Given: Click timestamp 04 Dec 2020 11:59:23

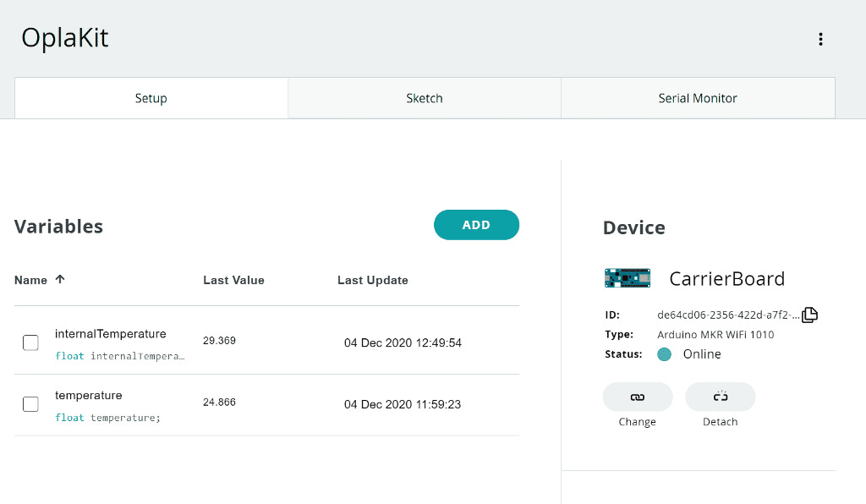Looking at the screenshot, I should point(403,404).
